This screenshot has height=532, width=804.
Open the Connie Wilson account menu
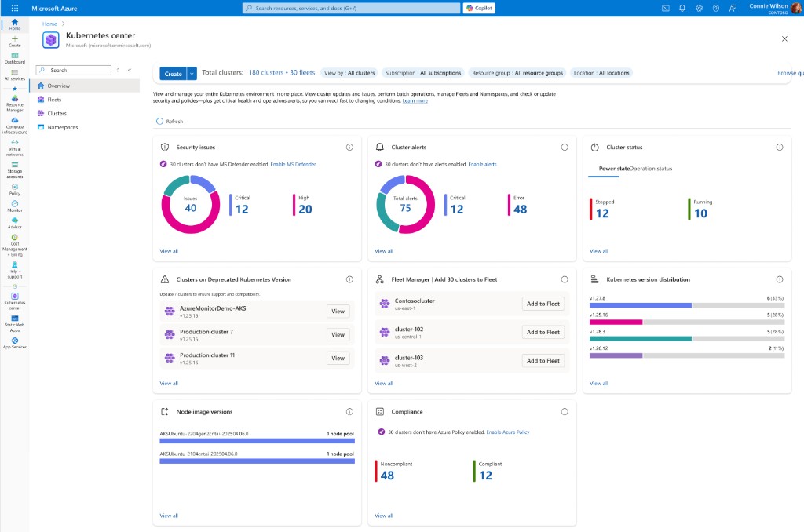[775, 8]
